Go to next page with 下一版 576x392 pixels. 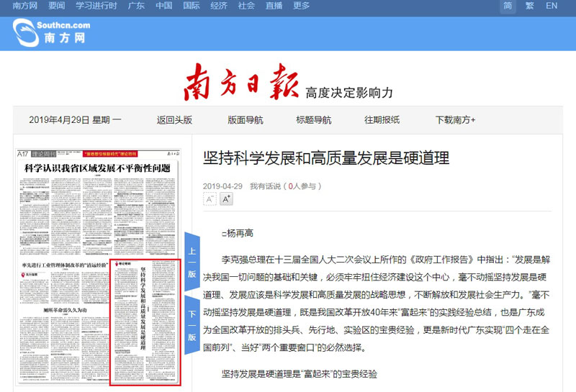coord(192,325)
